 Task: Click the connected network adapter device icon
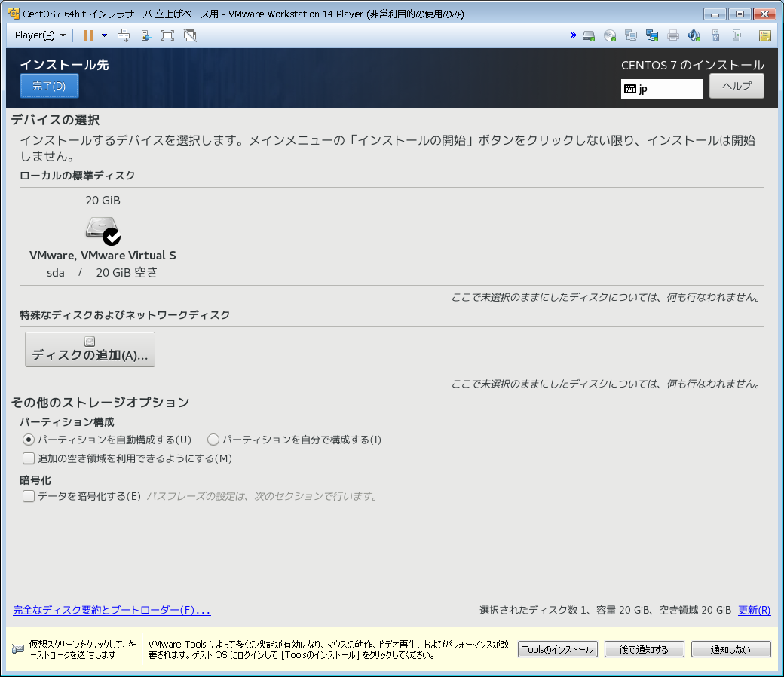pos(652,35)
